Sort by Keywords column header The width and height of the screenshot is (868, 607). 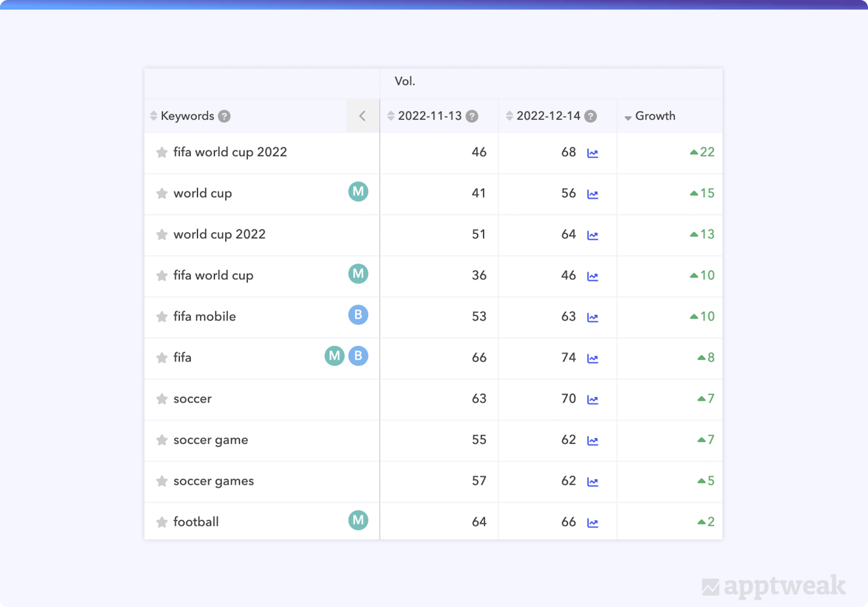(187, 116)
